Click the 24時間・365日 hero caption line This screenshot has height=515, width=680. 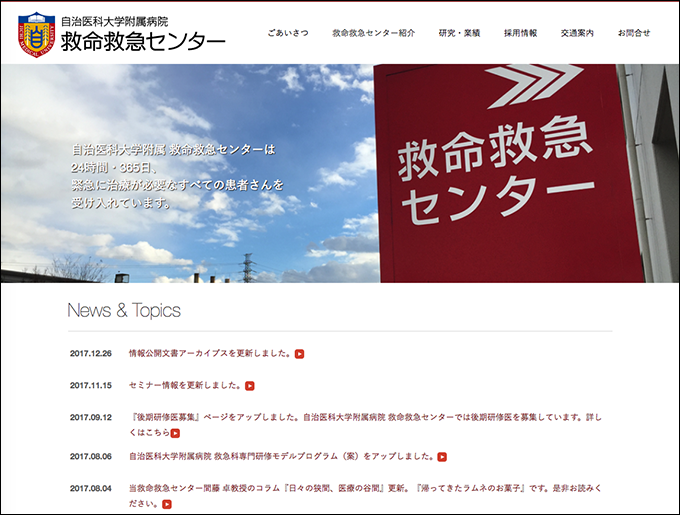coord(116,167)
